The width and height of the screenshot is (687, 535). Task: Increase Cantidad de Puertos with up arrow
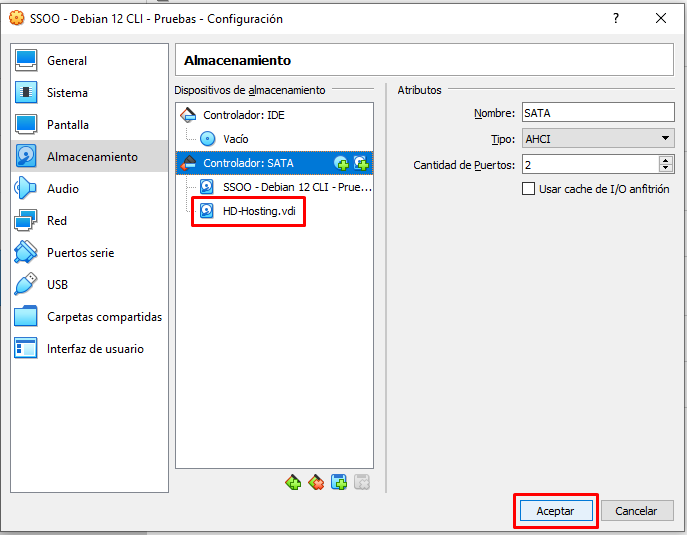[666, 160]
